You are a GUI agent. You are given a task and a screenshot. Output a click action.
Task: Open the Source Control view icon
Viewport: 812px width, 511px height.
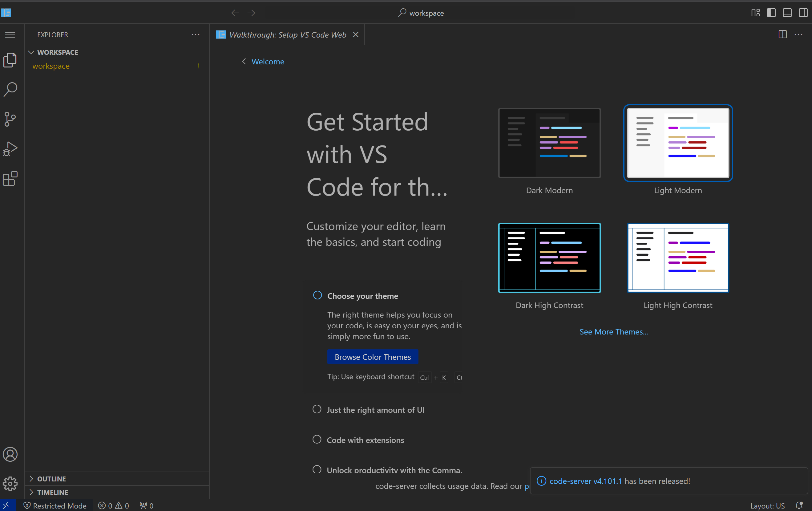pos(10,119)
